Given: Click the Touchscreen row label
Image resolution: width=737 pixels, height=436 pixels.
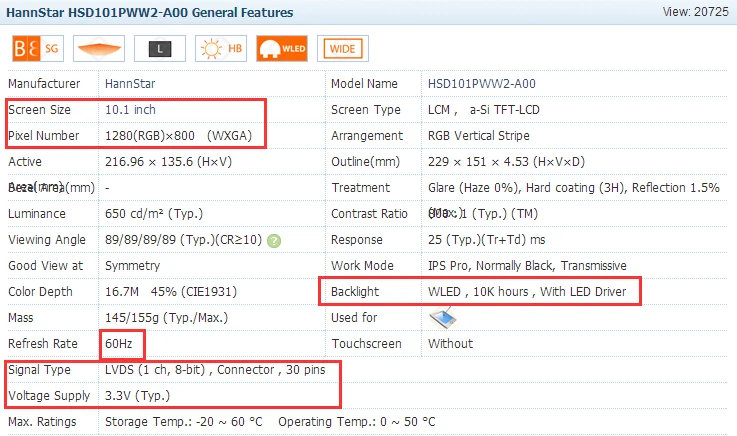Looking at the screenshot, I should [x=367, y=344].
